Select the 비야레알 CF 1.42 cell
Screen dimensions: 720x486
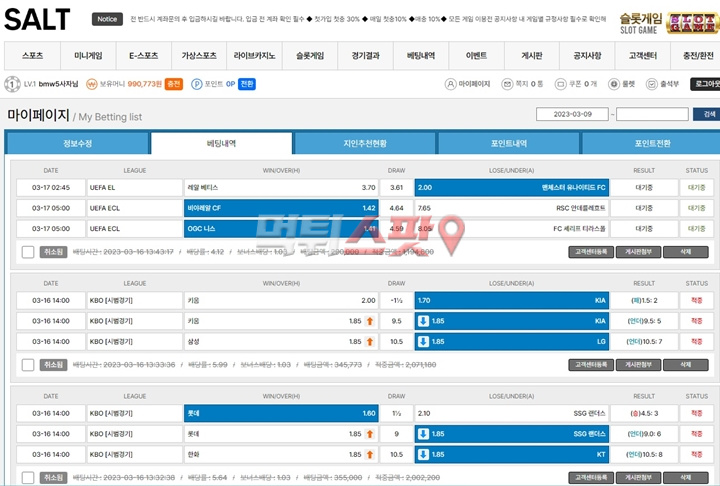[x=281, y=208]
